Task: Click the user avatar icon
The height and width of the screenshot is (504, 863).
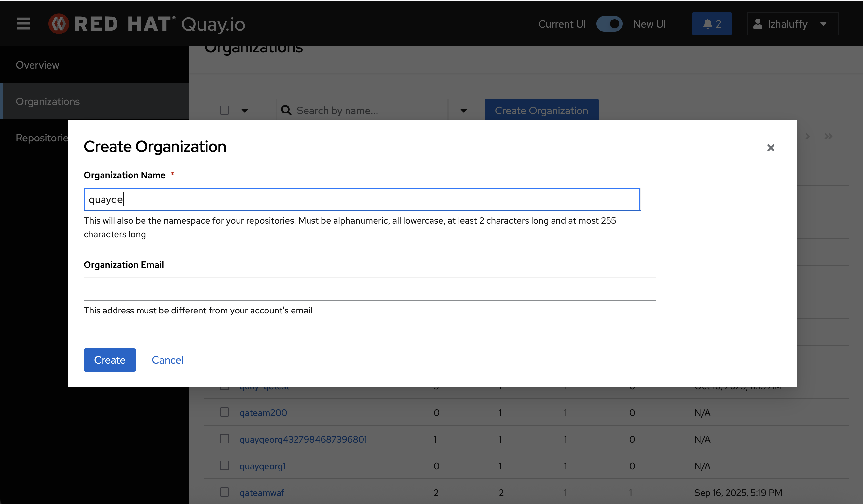Action: point(758,24)
